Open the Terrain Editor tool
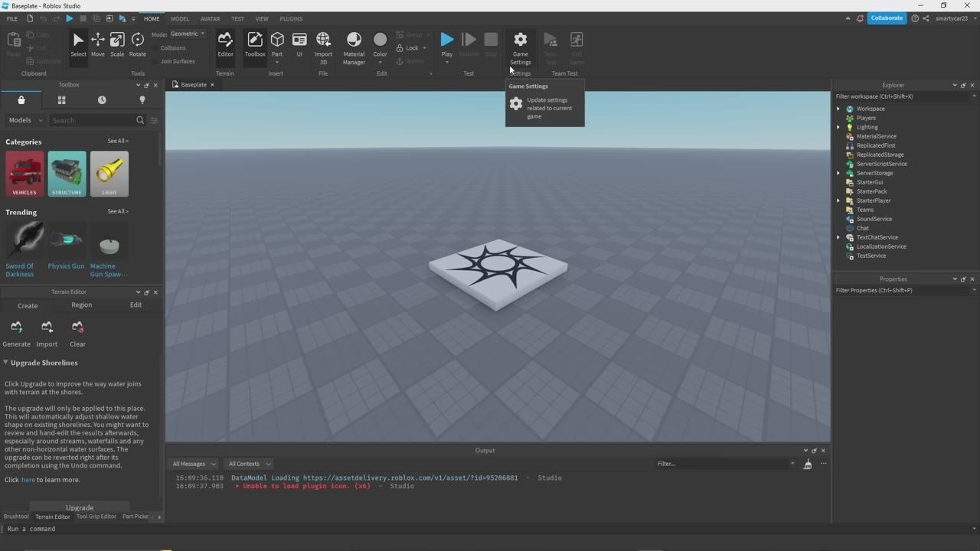Viewport: 980px width, 551px height. tap(225, 45)
